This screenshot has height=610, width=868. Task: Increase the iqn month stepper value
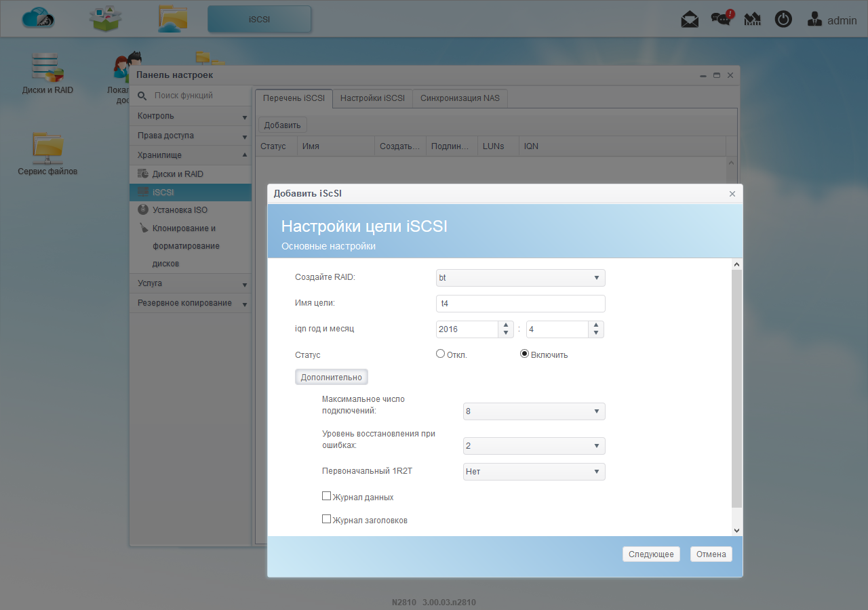pyautogui.click(x=595, y=325)
